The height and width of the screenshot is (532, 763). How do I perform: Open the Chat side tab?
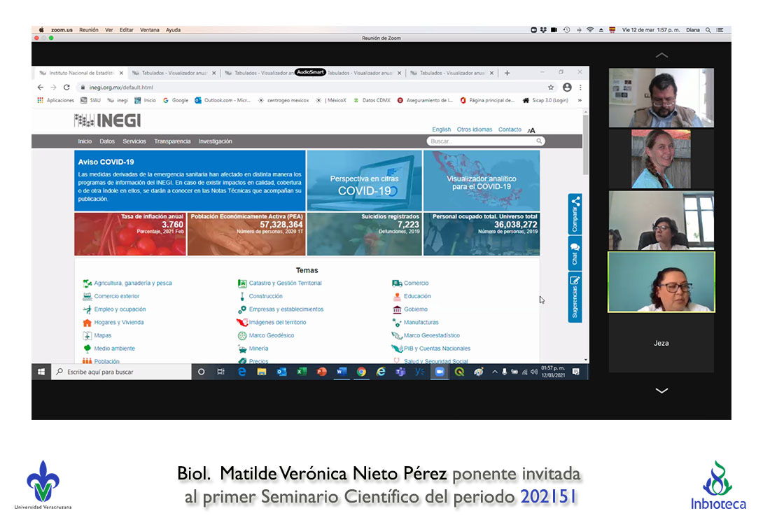[575, 253]
